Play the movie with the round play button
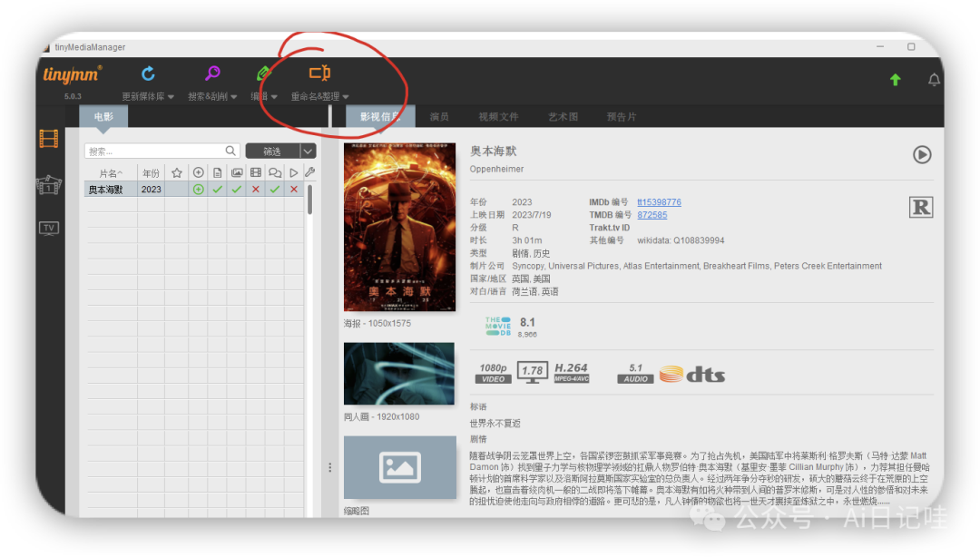Image resolution: width=980 pixels, height=557 pixels. (922, 154)
